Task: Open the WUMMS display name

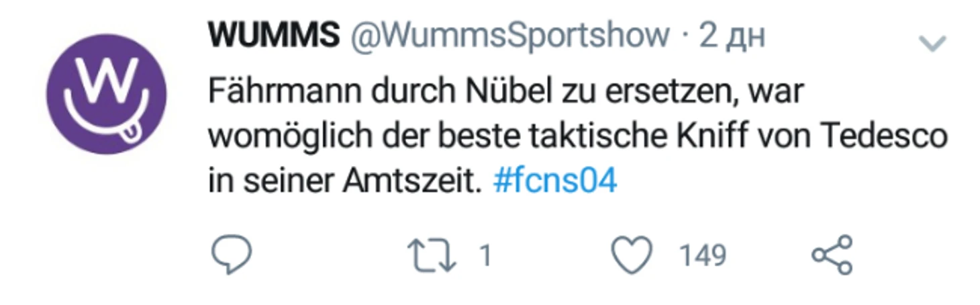Action: tap(274, 35)
